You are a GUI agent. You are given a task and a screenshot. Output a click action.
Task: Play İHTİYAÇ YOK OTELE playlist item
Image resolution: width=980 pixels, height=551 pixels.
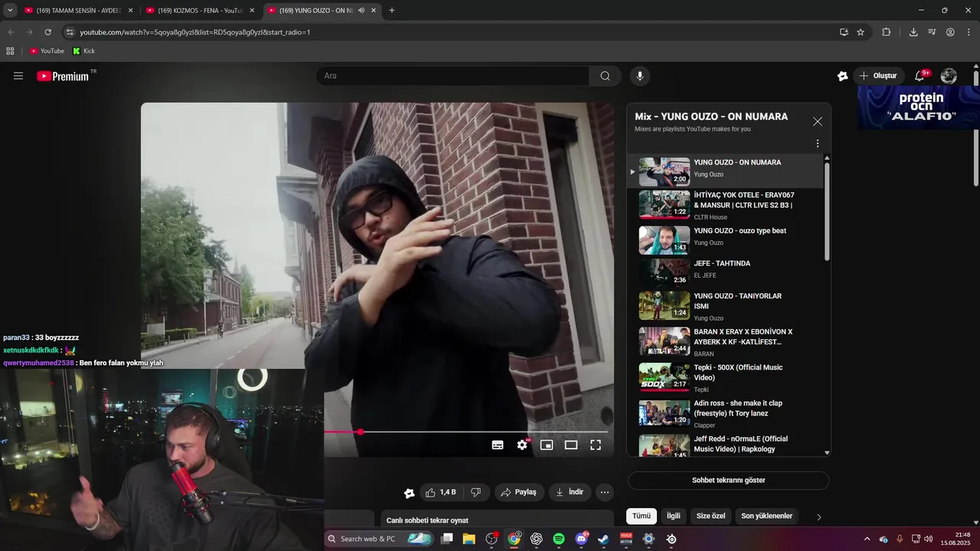point(726,205)
